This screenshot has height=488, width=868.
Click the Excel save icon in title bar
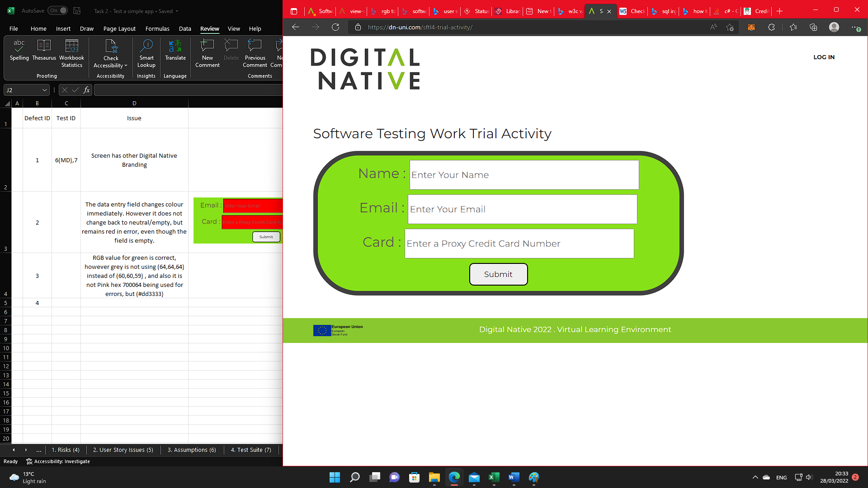click(77, 11)
